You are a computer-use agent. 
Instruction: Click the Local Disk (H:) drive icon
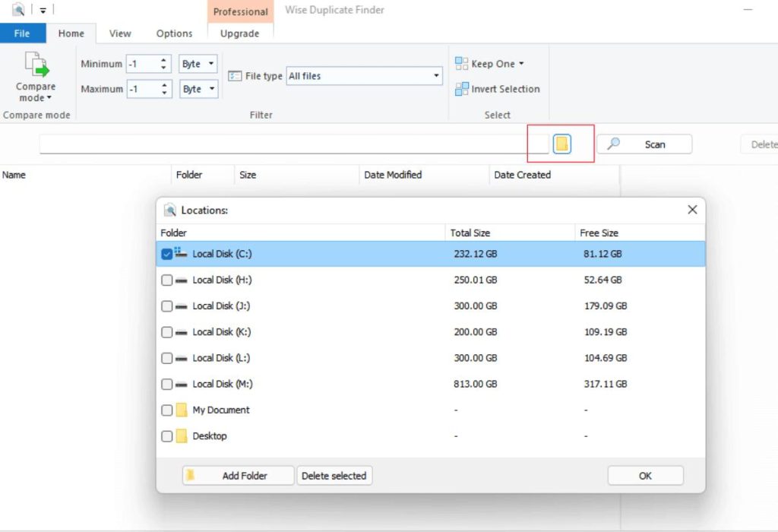[181, 280]
